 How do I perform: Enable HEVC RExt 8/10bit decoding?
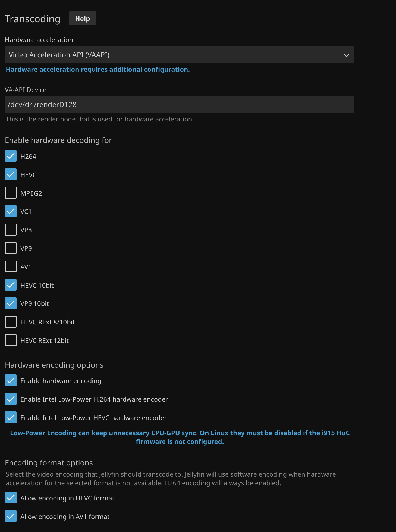[x=11, y=322]
